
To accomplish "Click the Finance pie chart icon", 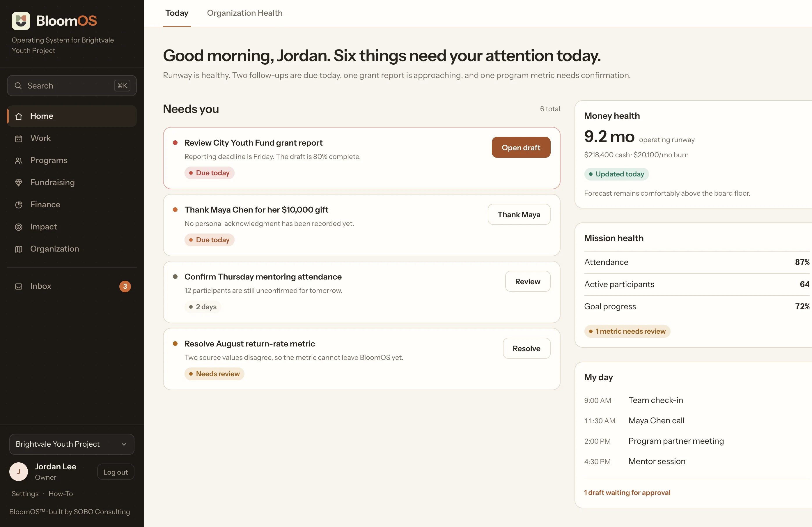I will tap(19, 205).
